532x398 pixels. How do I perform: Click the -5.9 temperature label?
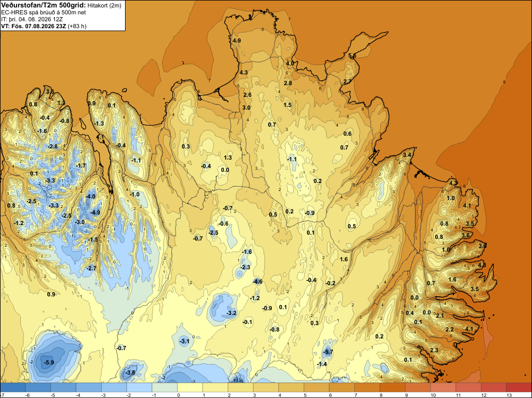[49, 362]
